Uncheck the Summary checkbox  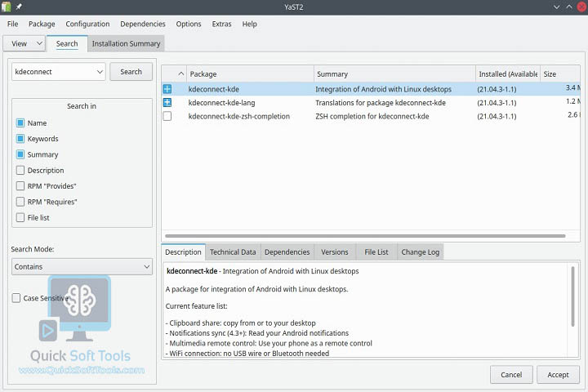click(x=20, y=154)
